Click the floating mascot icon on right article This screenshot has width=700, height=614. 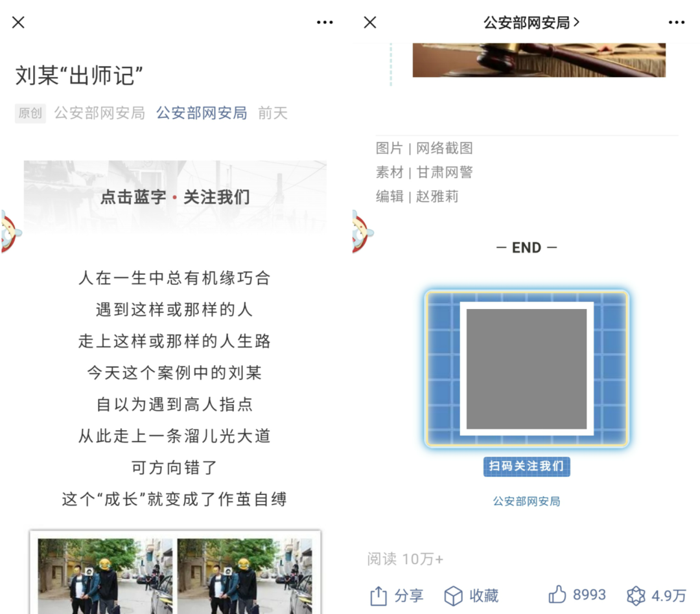[362, 232]
